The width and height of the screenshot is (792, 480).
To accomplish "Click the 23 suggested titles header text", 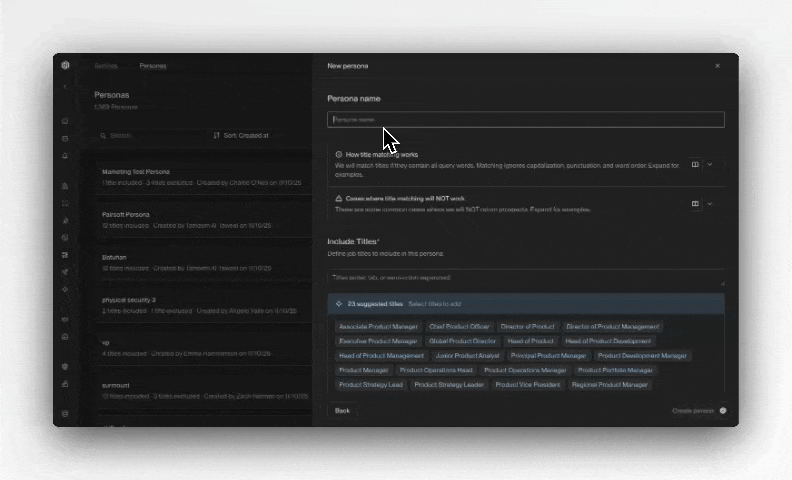I will pos(375,304).
